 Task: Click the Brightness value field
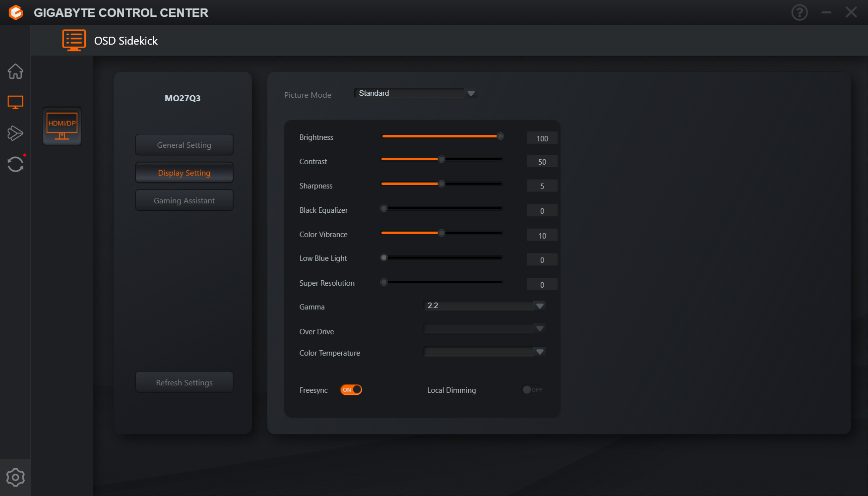click(542, 138)
